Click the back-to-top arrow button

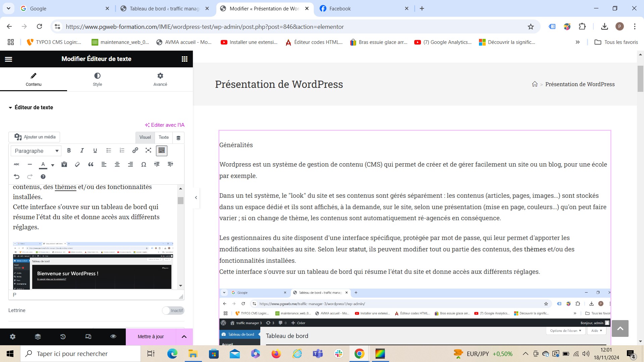tap(620, 328)
